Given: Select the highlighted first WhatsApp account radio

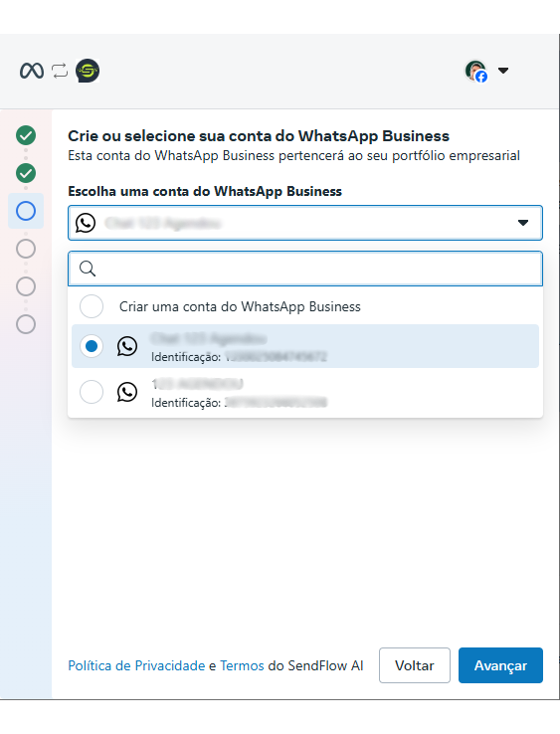Looking at the screenshot, I should [x=92, y=346].
